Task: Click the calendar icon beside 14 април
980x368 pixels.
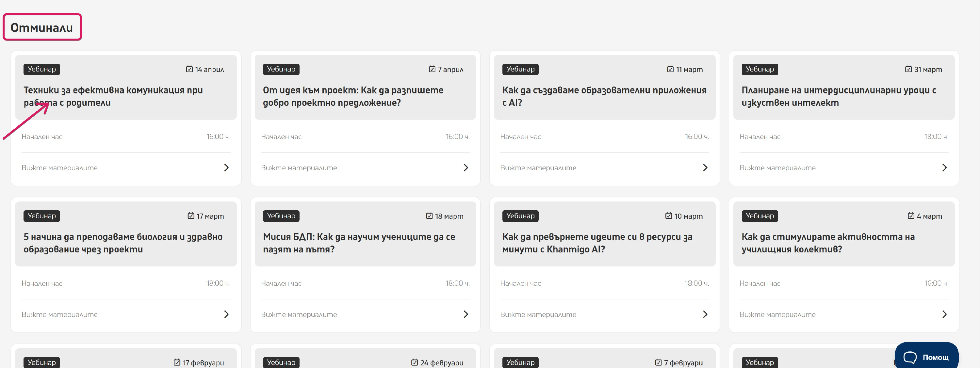Action: click(189, 69)
